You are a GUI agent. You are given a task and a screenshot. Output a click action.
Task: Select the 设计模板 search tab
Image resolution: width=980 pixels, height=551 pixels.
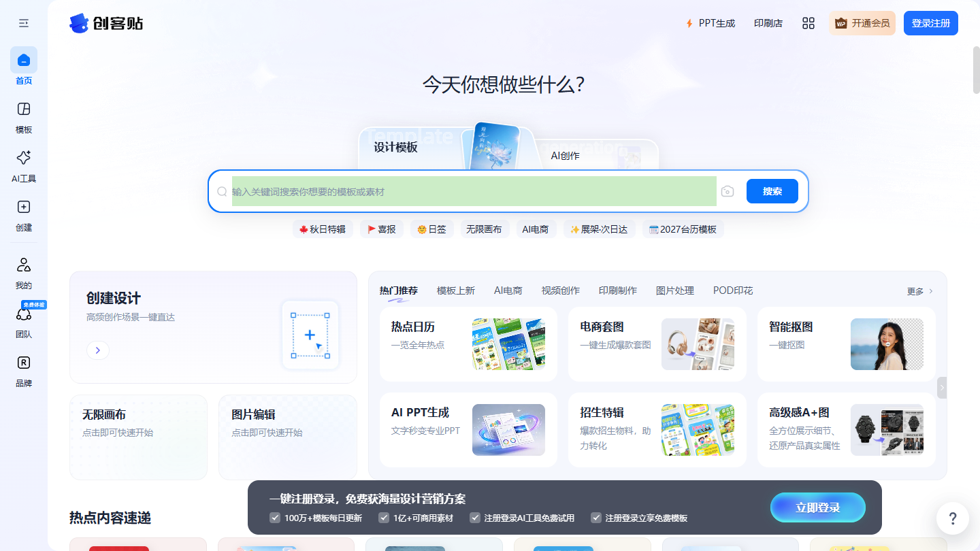coord(395,147)
